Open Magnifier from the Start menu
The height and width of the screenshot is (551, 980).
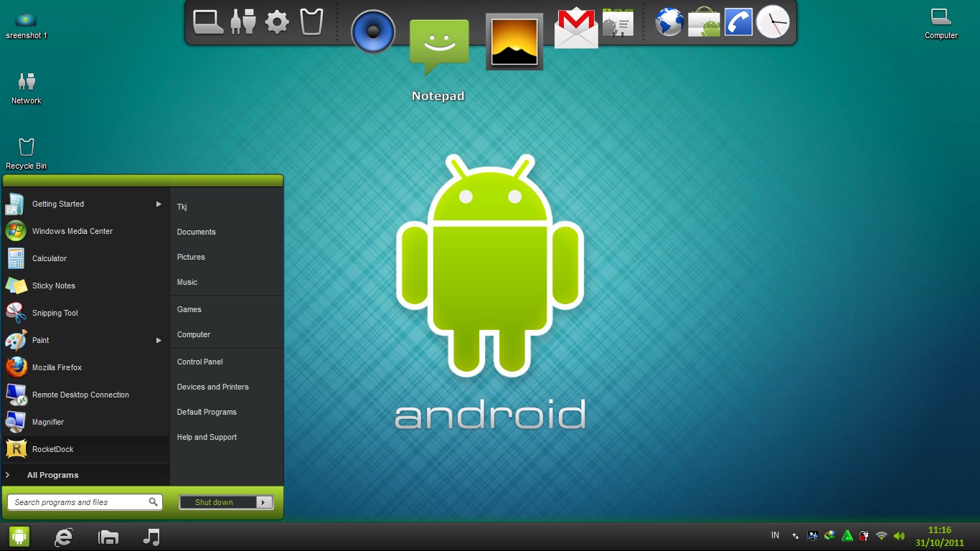[85, 422]
